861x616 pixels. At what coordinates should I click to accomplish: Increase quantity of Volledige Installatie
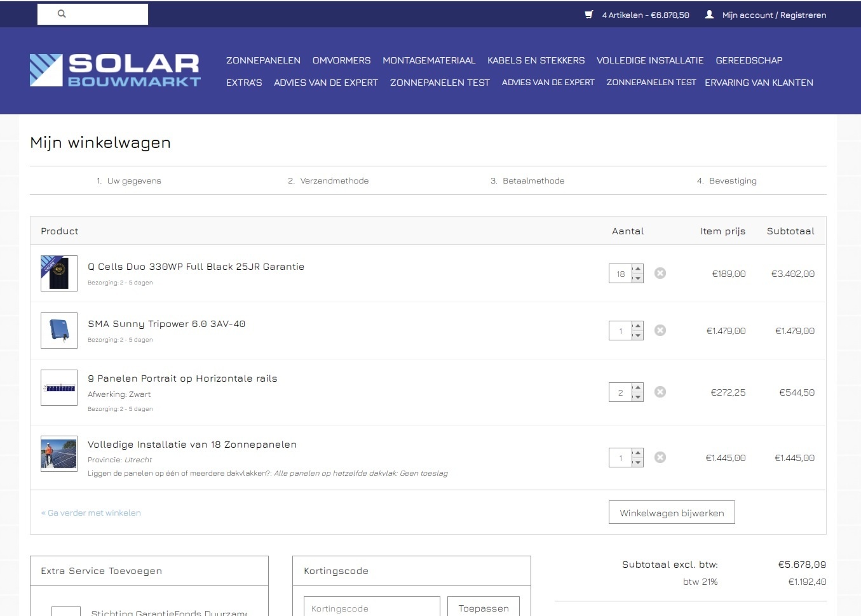point(638,453)
